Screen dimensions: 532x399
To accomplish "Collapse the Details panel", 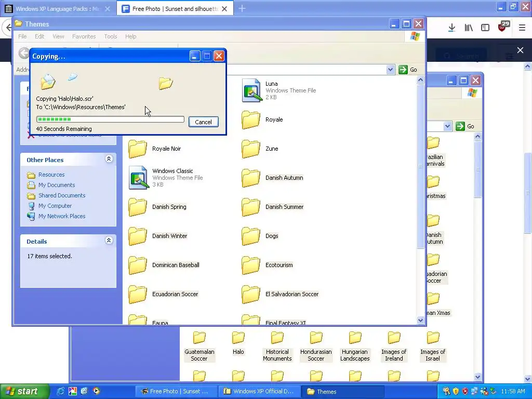I will (x=109, y=241).
